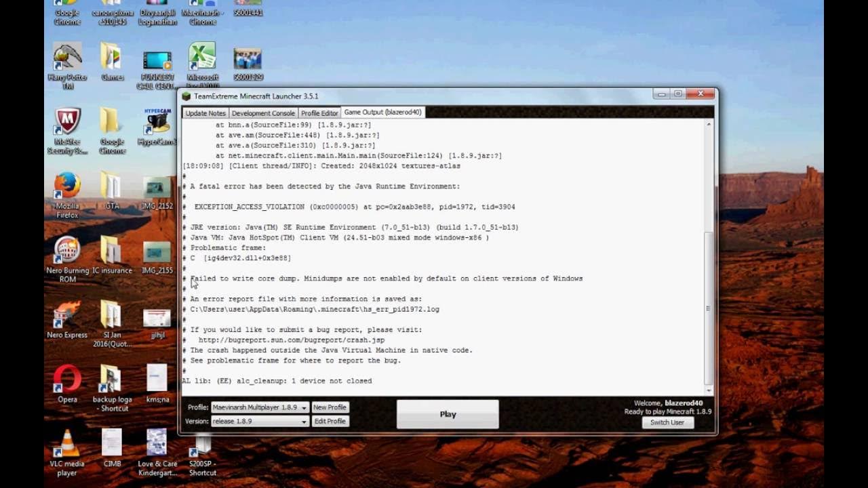Click the 'Welcome, blazerod40' text
This screenshot has height=488, width=868.
coord(668,403)
